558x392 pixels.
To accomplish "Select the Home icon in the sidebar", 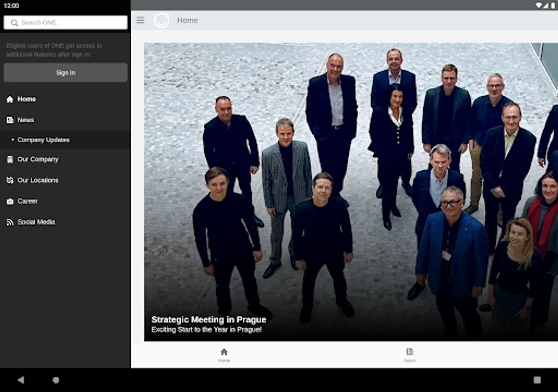I will coord(9,99).
